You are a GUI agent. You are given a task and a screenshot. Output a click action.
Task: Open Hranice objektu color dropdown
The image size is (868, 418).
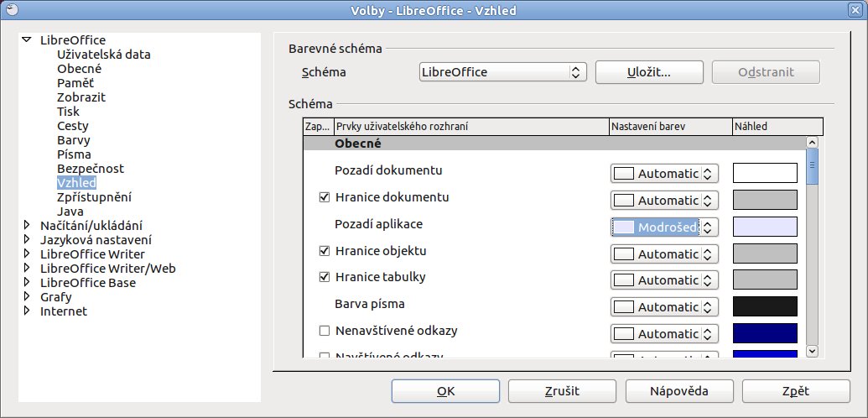(x=664, y=253)
